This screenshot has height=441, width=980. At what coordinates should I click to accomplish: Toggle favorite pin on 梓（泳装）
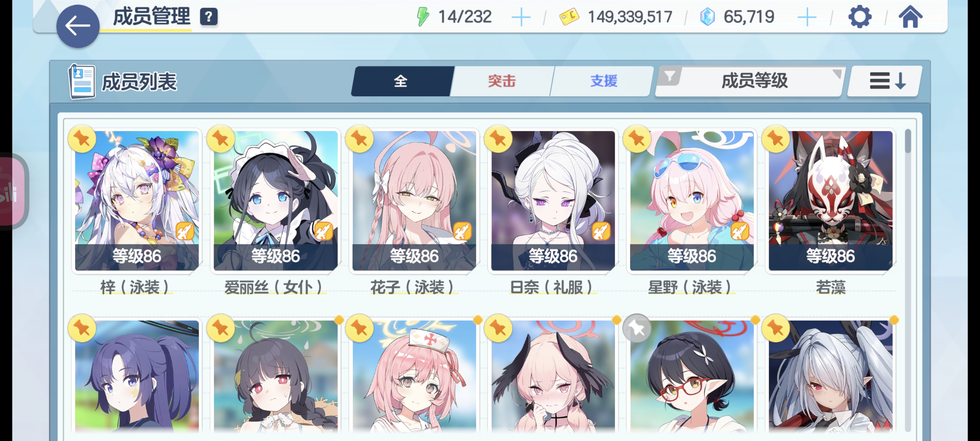point(82,138)
